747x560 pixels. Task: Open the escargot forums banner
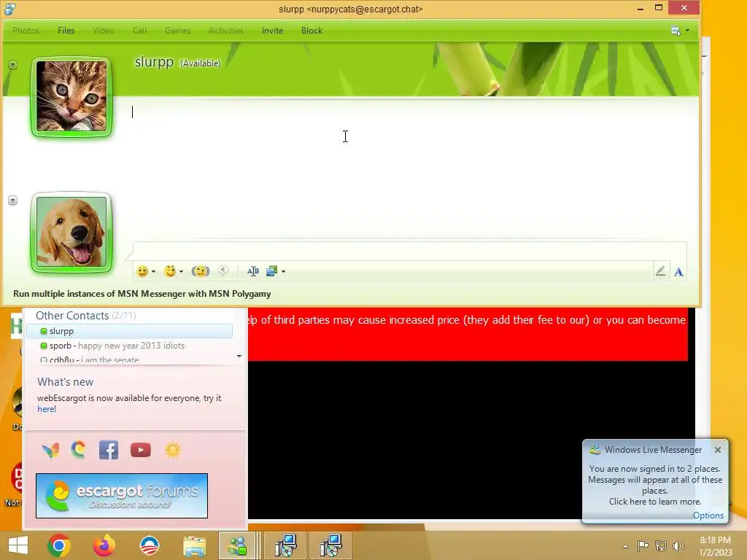(122, 496)
